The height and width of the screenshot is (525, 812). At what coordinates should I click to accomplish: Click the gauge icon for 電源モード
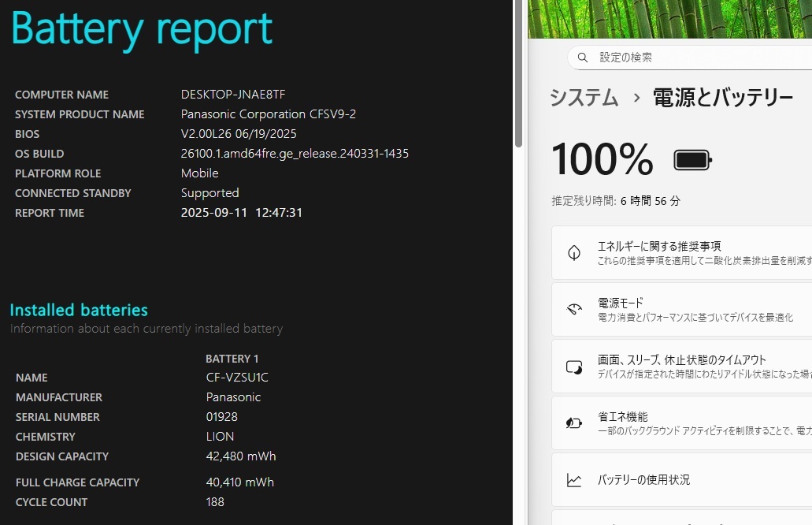[x=574, y=309]
